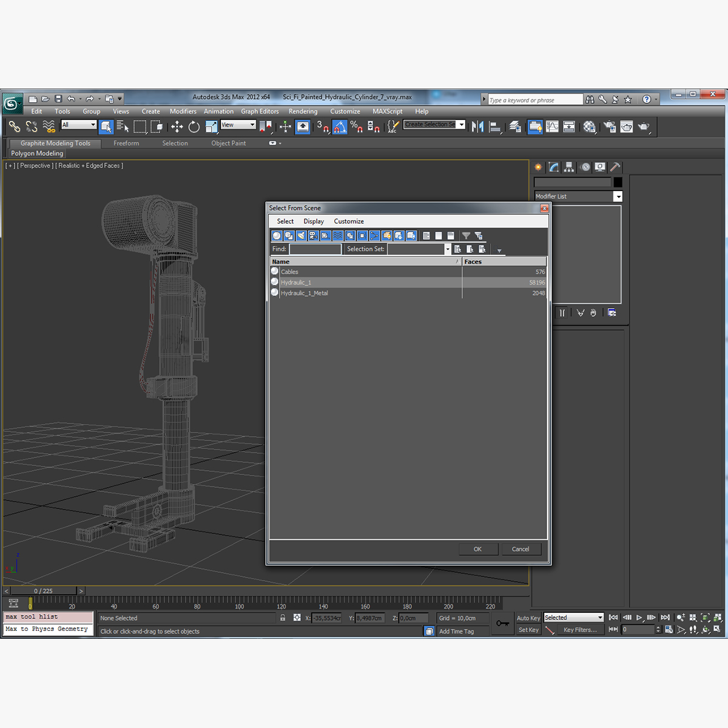The height and width of the screenshot is (728, 728).
Task: Open Key Filters button
Action: click(580, 630)
